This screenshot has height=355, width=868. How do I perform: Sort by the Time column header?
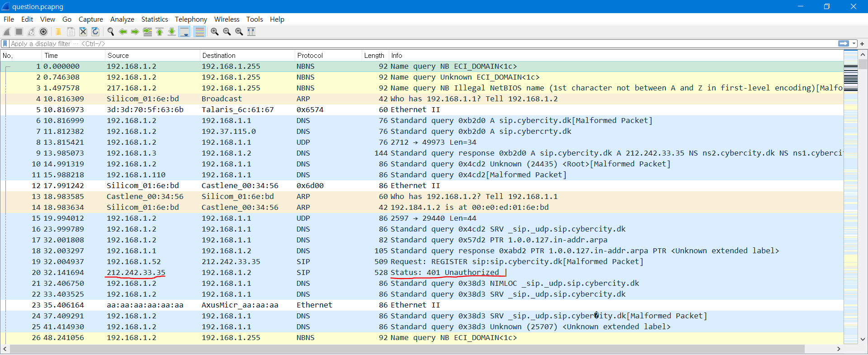click(x=73, y=56)
